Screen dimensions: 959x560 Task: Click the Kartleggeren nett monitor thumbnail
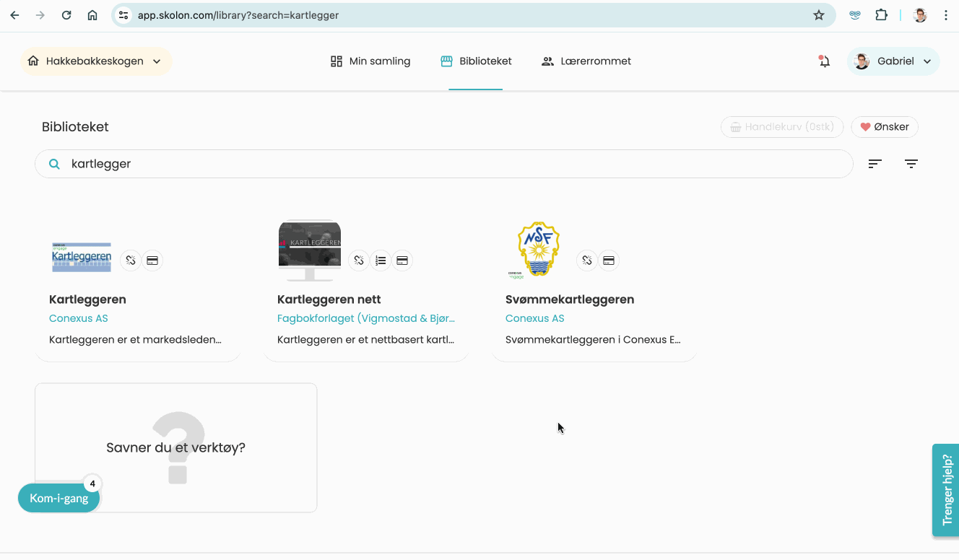310,250
